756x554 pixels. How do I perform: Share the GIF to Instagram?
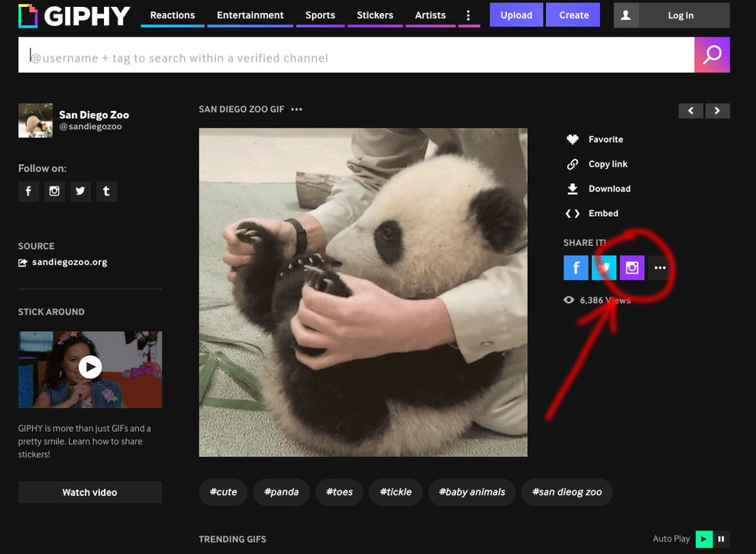click(632, 267)
